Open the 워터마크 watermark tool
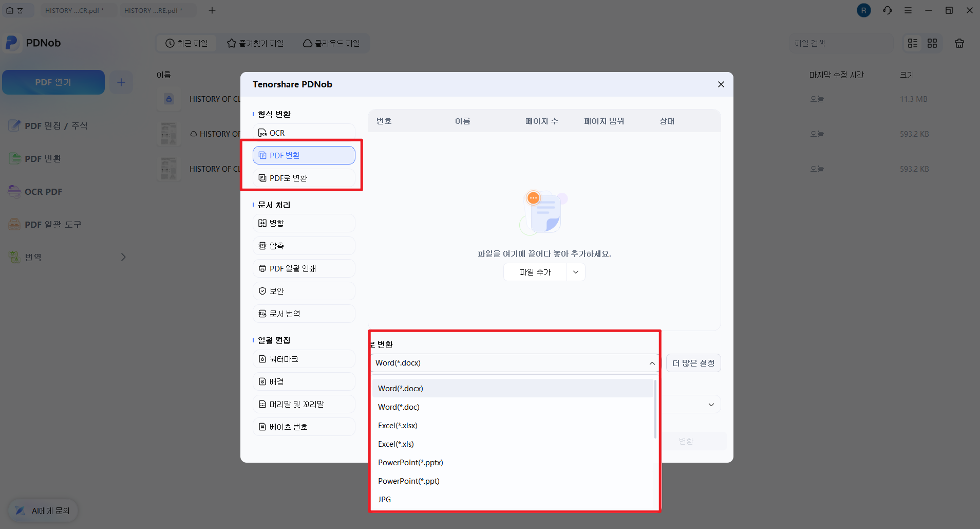Image resolution: width=980 pixels, height=529 pixels. point(304,359)
